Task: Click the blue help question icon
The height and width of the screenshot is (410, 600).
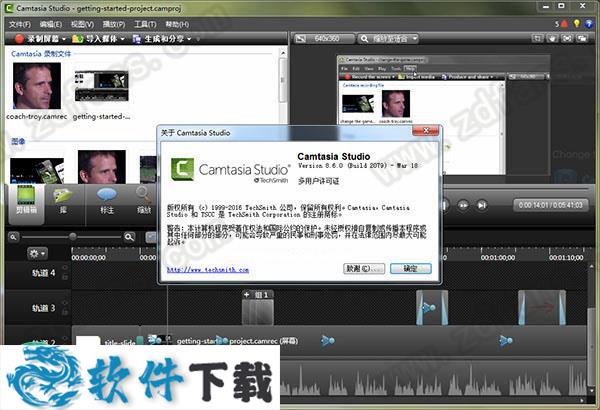Action: click(589, 24)
